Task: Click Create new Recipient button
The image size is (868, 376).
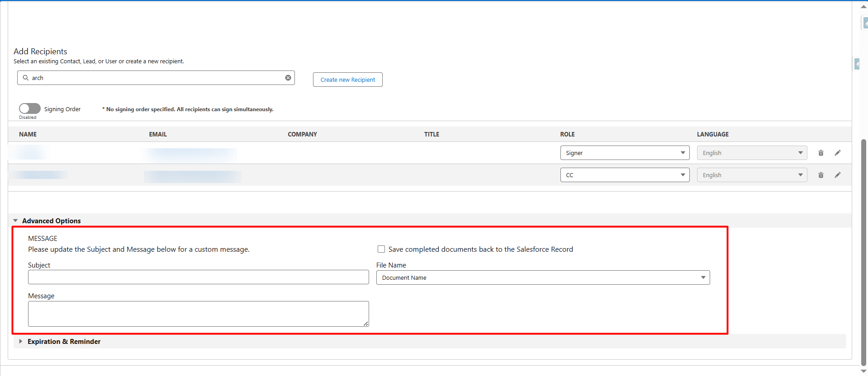Action: (x=347, y=80)
